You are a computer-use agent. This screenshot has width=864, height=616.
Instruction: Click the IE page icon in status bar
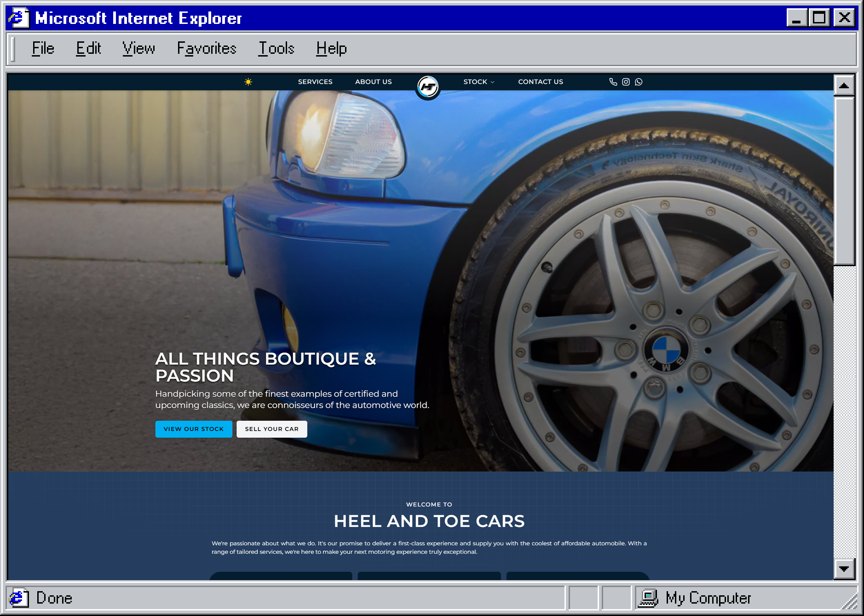click(18, 598)
